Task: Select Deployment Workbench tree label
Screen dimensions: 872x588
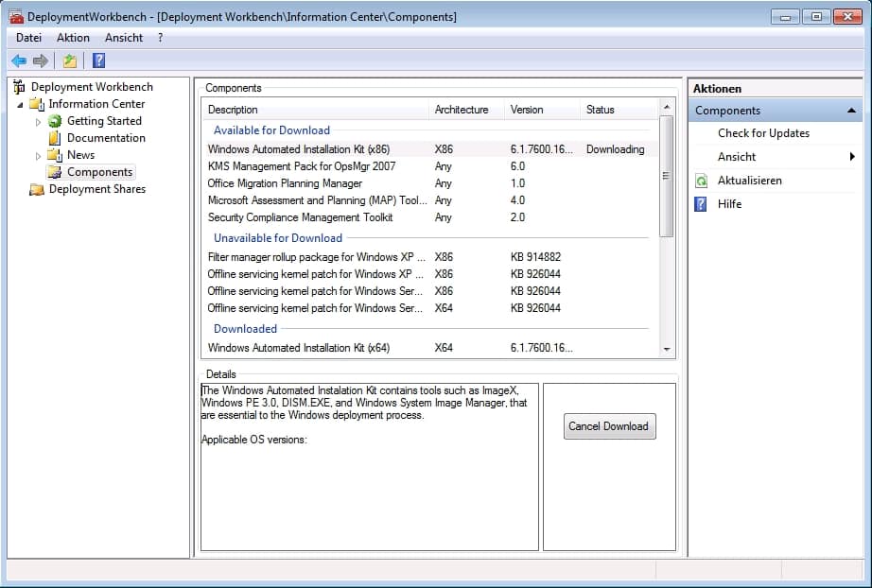Action: (x=92, y=87)
